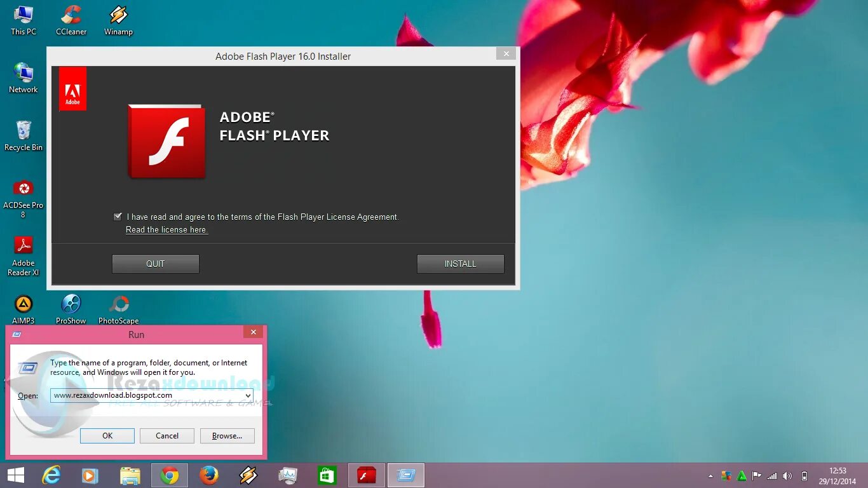Switch to the Run dialog taskbar button
Screen dimensions: 868x488
pyautogui.click(x=406, y=475)
